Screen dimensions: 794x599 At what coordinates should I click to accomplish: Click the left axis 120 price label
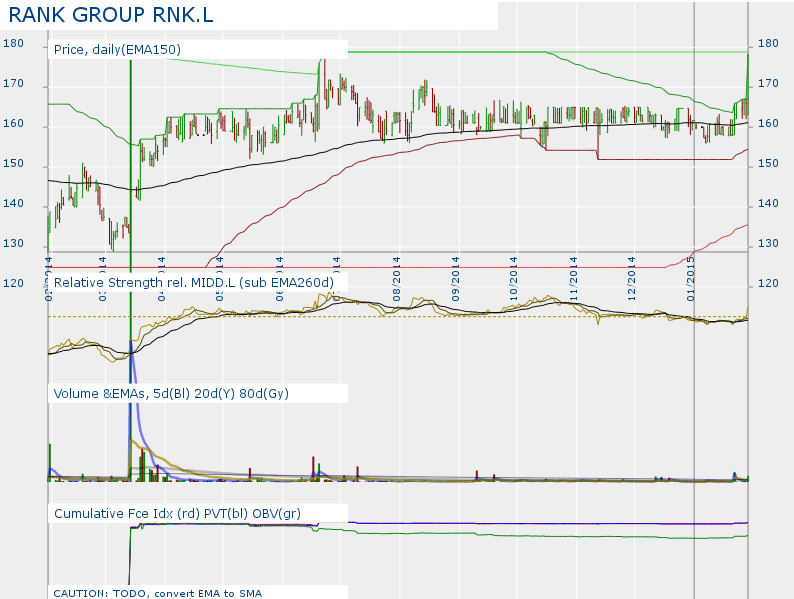13,284
